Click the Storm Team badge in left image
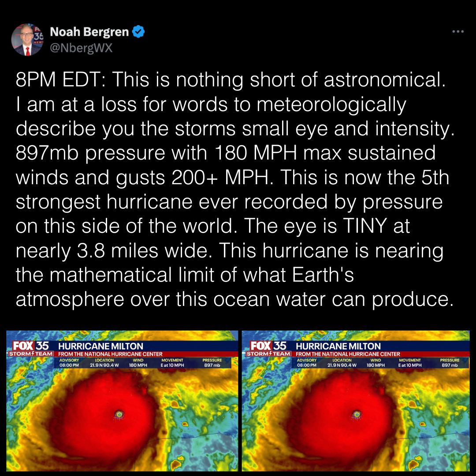The image size is (476, 476). coord(30,354)
